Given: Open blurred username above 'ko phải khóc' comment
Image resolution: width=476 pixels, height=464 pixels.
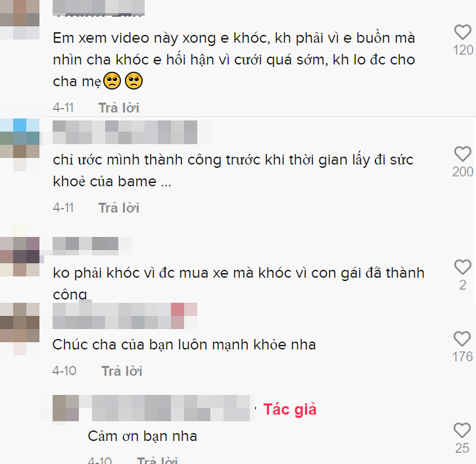Looking at the screenshot, I should 85,246.
